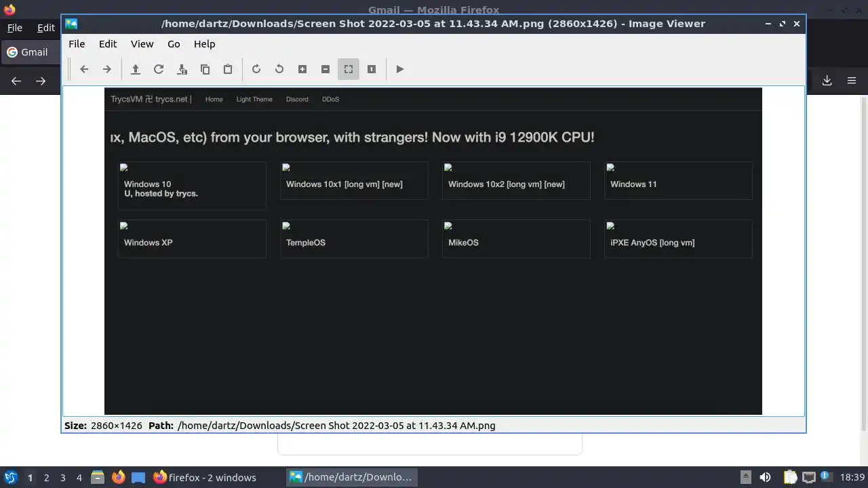This screenshot has width=868, height=488.
Task: Click the open file upload-arrow icon
Action: [x=136, y=69]
